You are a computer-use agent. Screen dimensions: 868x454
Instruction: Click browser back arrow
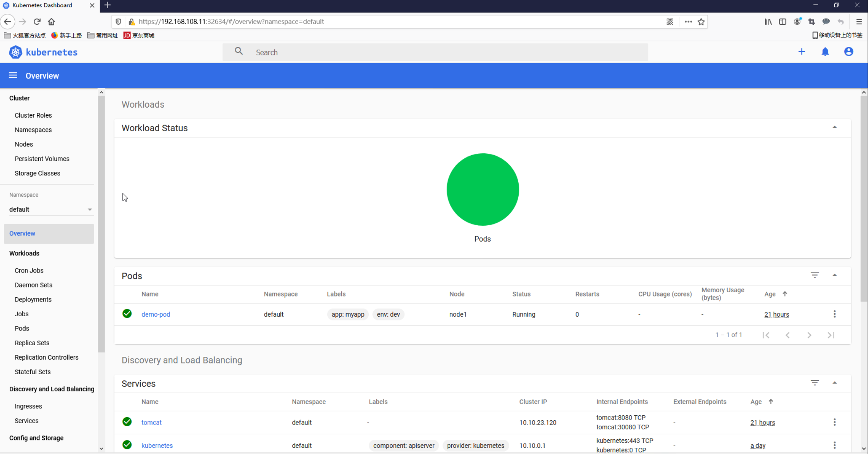pos(8,22)
